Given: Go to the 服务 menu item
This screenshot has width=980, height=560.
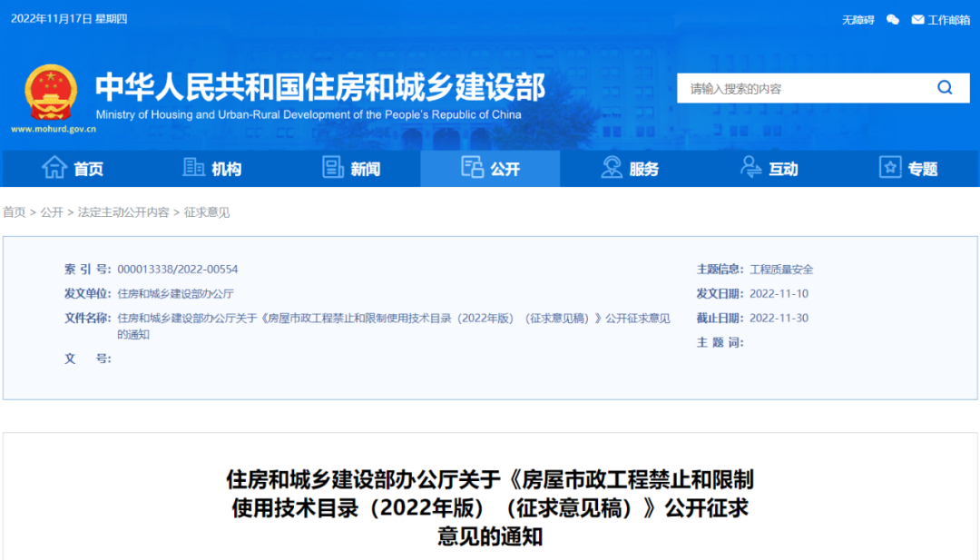Looking at the screenshot, I should tap(643, 169).
